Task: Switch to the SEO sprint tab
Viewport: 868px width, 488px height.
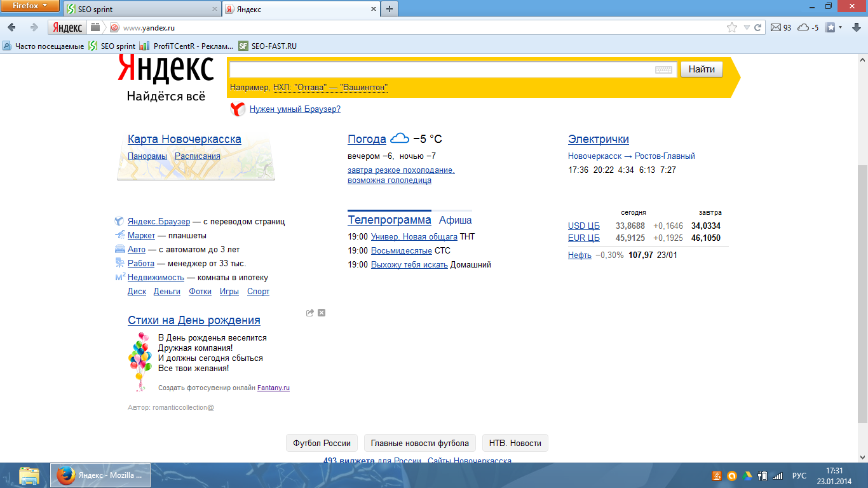Action: (x=142, y=9)
